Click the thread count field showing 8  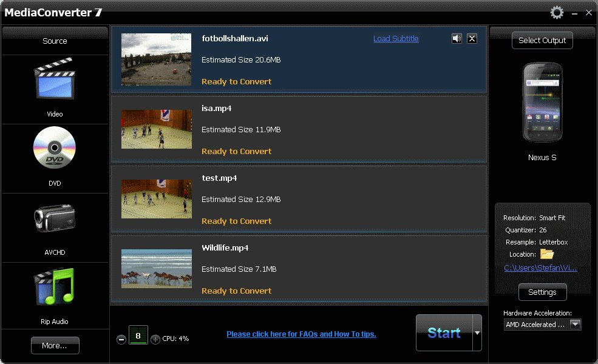(138, 335)
